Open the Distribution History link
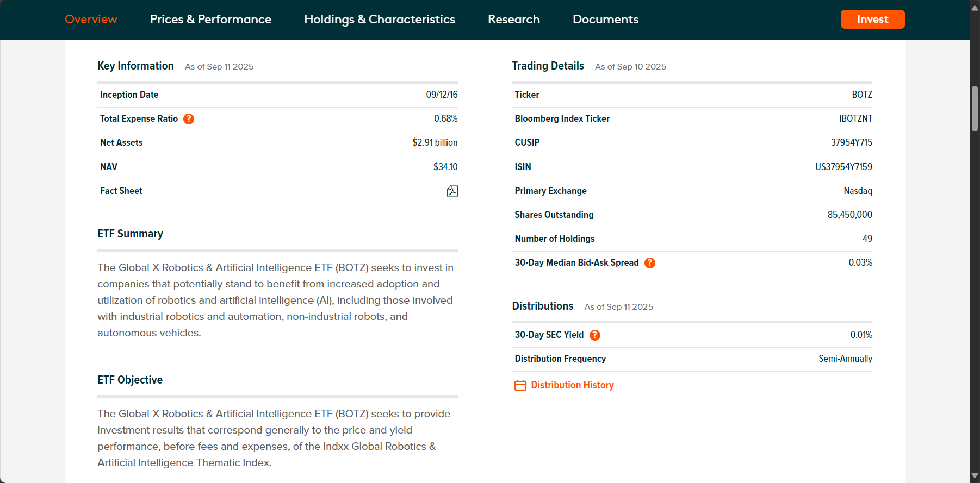The height and width of the screenshot is (483, 980). click(572, 385)
